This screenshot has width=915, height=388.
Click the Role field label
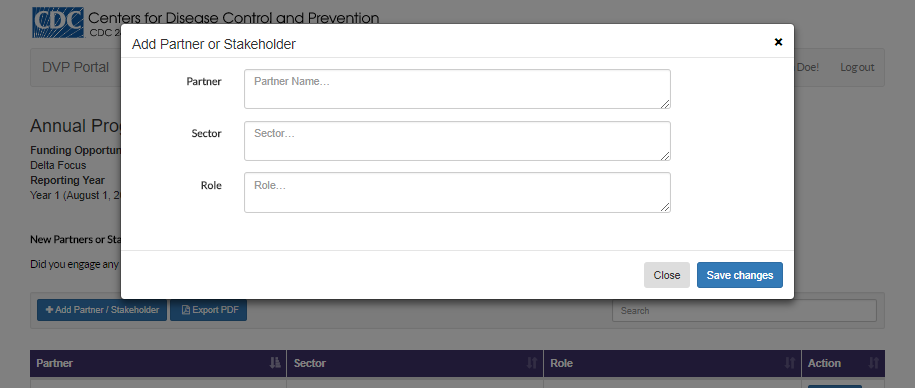coord(211,185)
